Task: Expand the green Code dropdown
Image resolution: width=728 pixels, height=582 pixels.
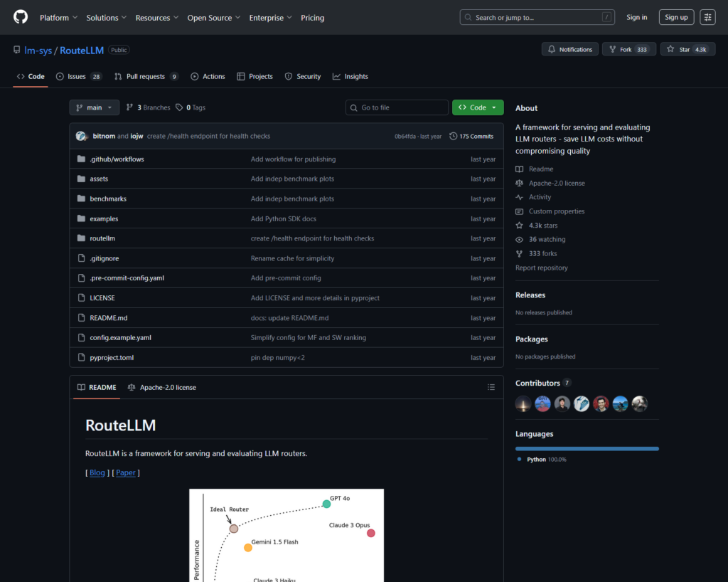Action: [478, 107]
